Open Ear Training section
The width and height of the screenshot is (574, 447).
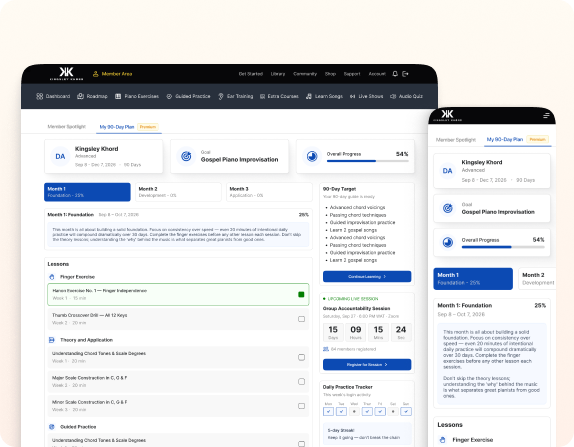click(235, 96)
